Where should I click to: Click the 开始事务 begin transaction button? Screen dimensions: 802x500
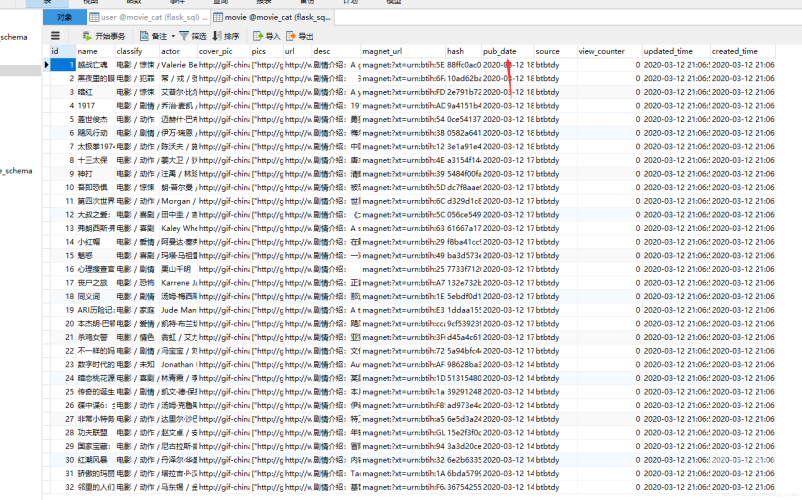(104, 36)
